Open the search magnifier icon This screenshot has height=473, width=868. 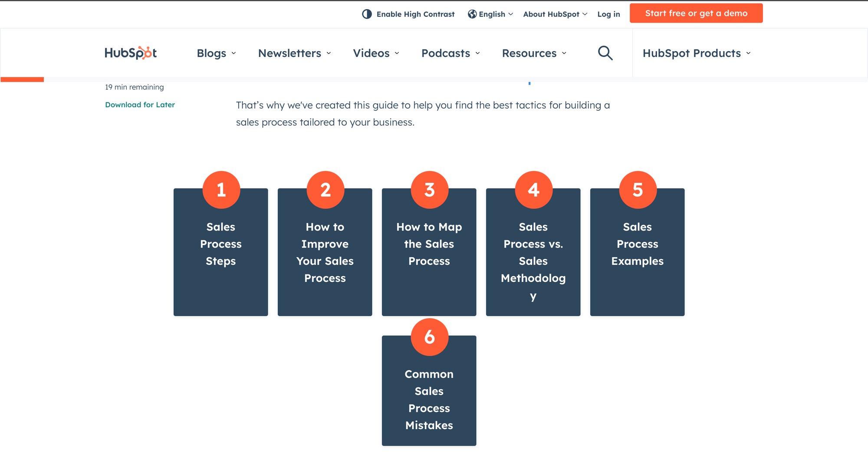coord(605,53)
